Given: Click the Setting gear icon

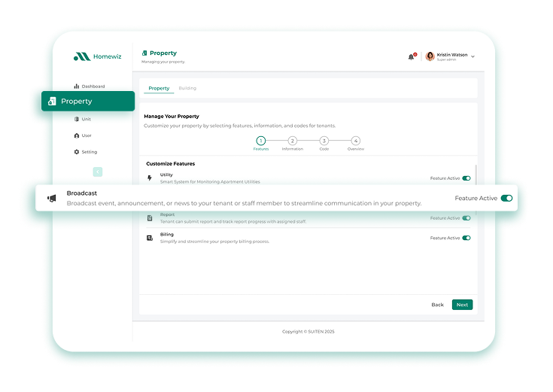Looking at the screenshot, I should click(x=77, y=152).
